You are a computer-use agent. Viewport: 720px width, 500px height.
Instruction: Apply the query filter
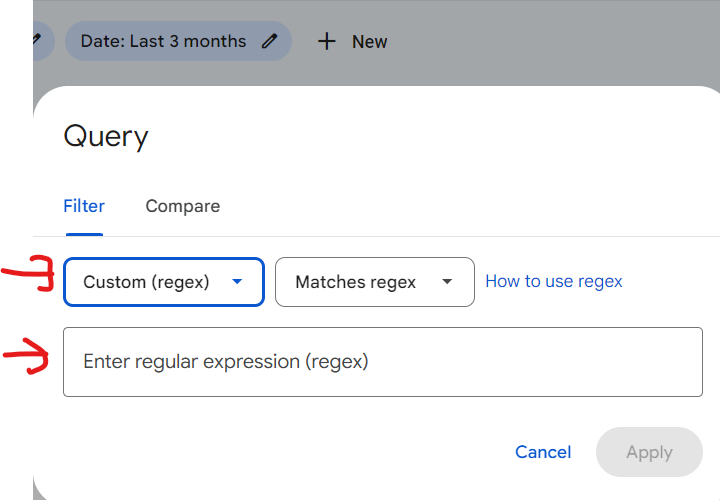[649, 452]
